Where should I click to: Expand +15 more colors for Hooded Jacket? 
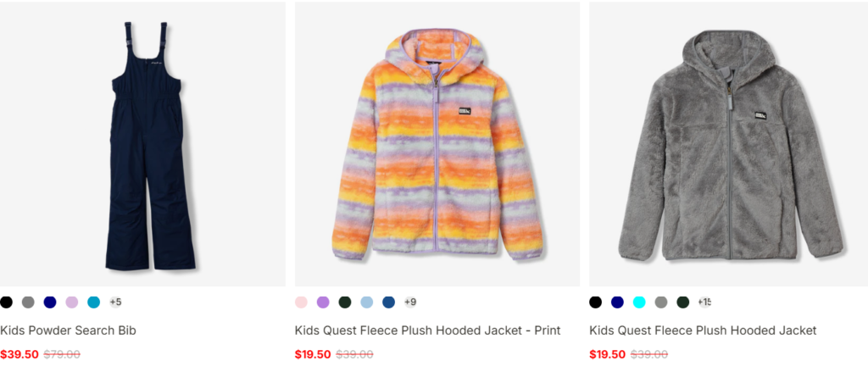coord(704,303)
